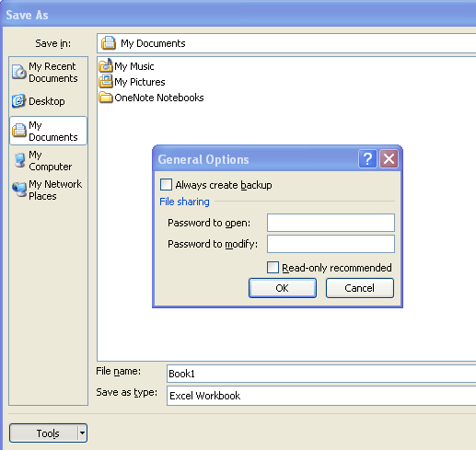Select the Desktop shortcut icon
The image size is (476, 450).
click(18, 101)
